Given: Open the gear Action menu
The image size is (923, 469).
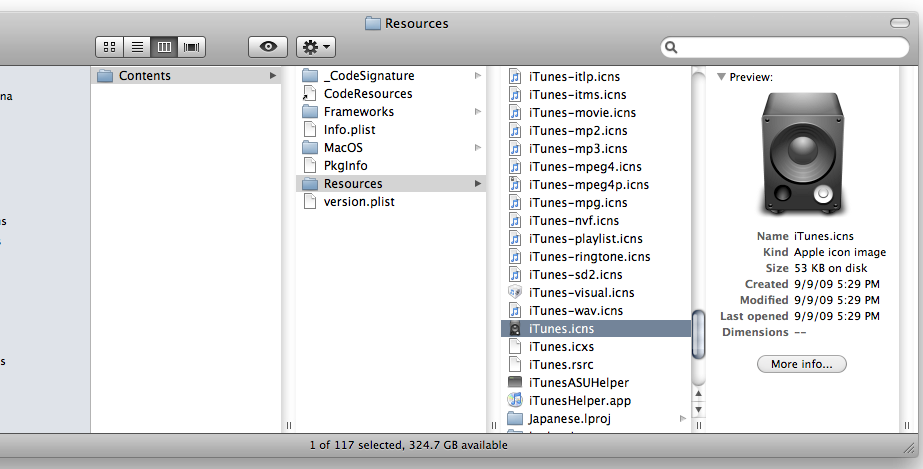Looking at the screenshot, I should pos(316,47).
